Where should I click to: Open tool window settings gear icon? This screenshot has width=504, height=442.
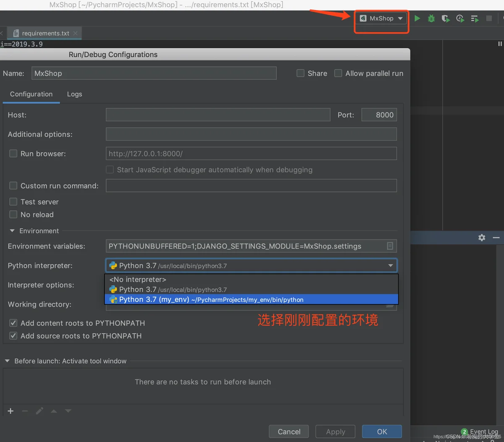482,238
